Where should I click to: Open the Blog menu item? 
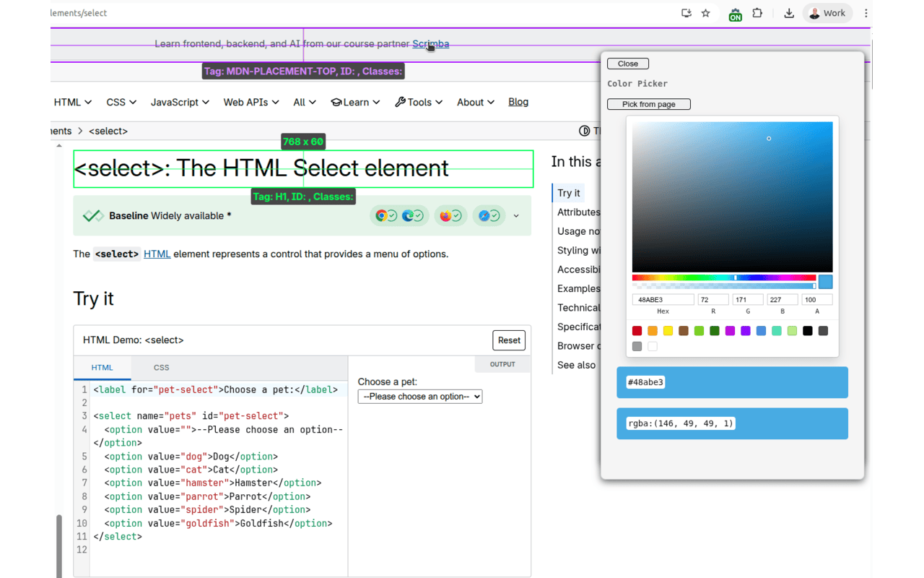click(x=518, y=102)
